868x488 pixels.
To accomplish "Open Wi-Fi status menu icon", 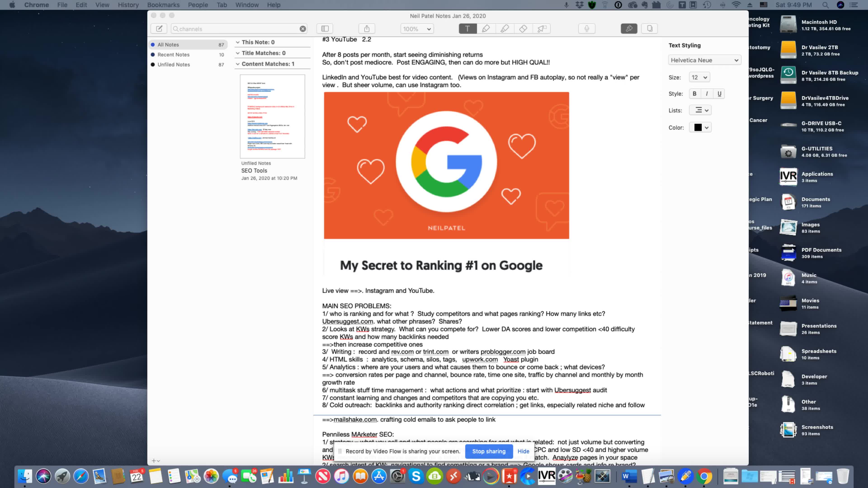I will 736,5.
